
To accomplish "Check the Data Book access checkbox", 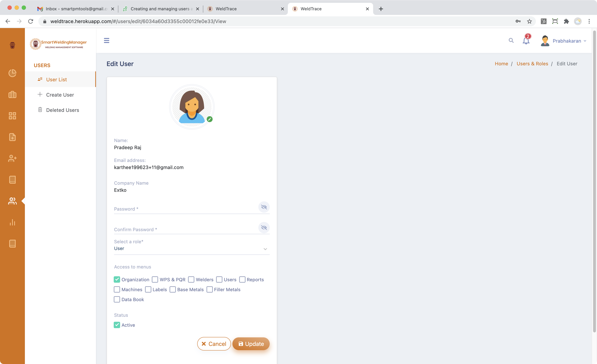I will click(x=117, y=299).
